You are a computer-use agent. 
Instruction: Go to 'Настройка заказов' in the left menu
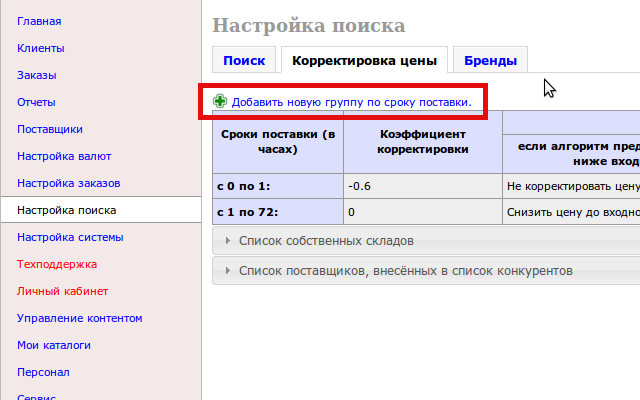pos(68,183)
